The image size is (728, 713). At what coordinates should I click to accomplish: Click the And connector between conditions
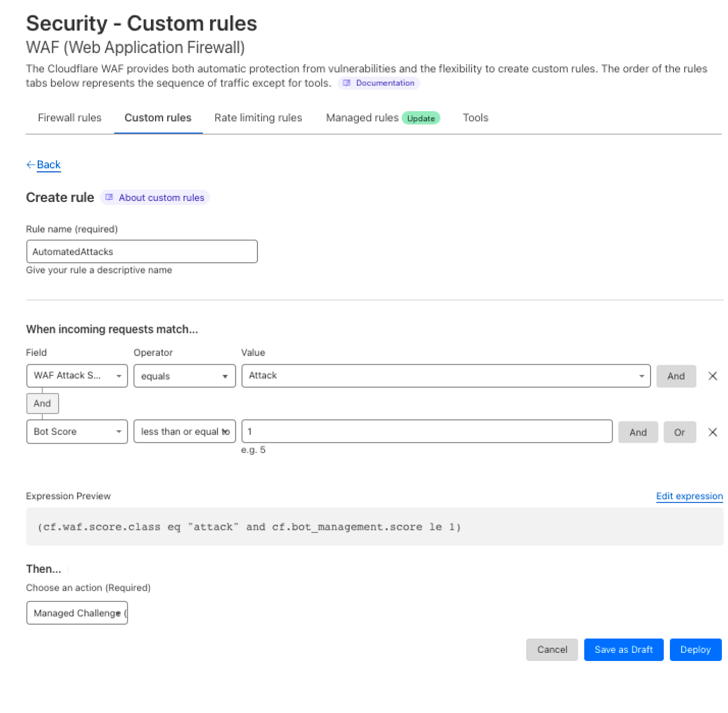[42, 403]
